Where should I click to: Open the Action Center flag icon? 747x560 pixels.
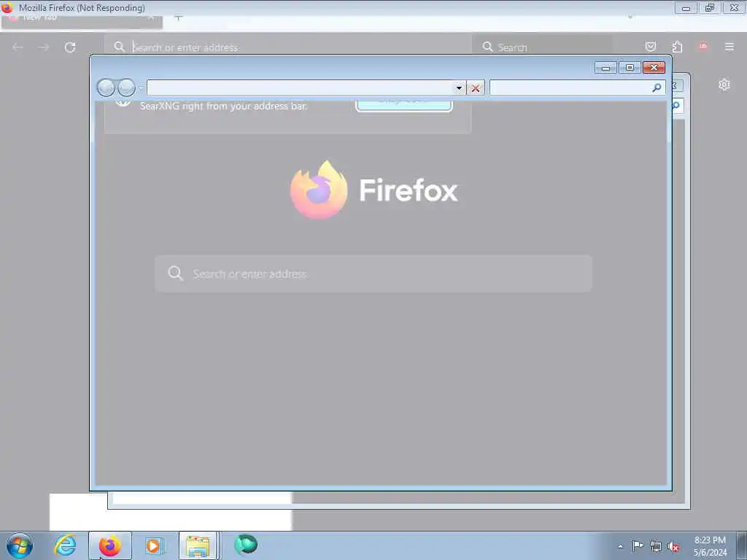click(x=638, y=546)
